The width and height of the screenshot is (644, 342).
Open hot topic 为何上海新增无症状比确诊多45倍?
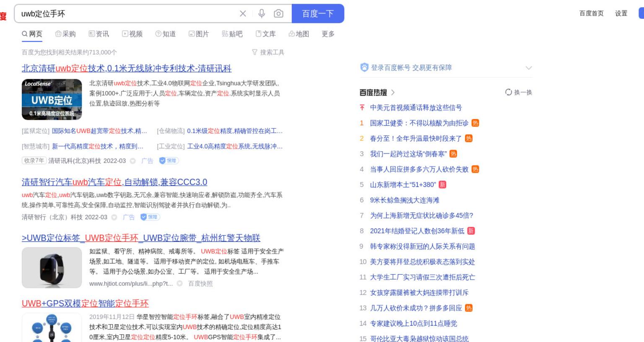(421, 215)
